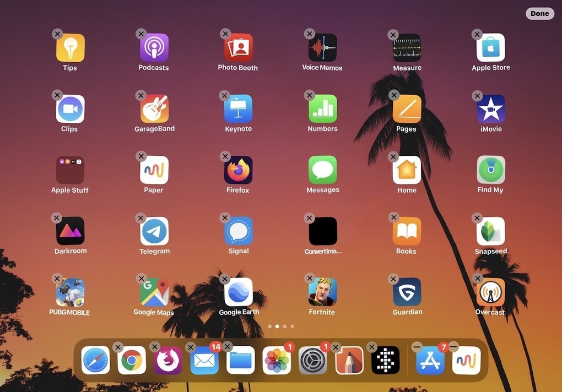Open the Keynote app

[x=239, y=109]
